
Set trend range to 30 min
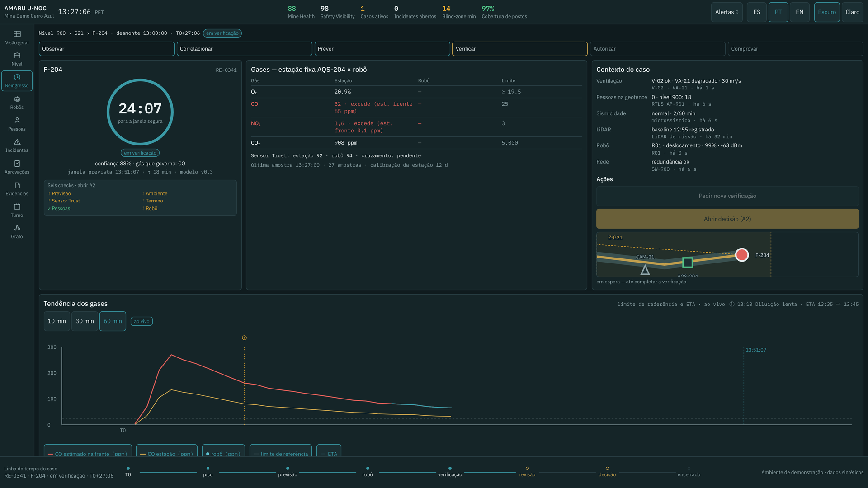pyautogui.click(x=85, y=321)
